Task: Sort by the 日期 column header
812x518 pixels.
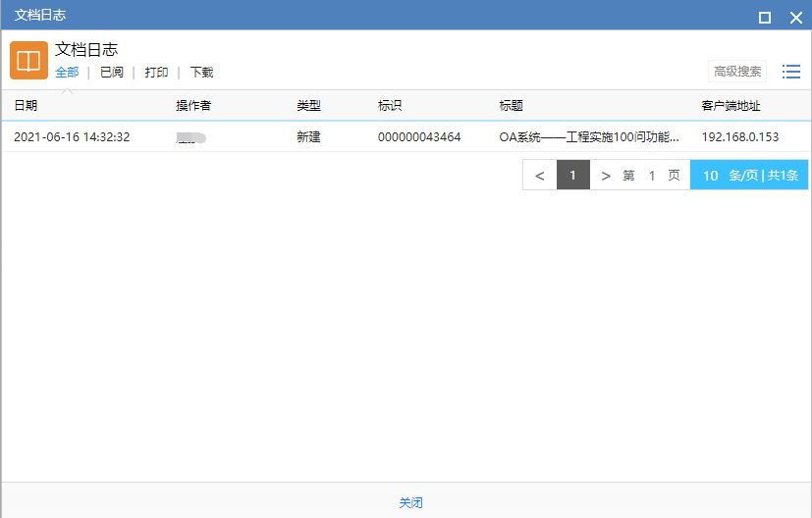Action: click(x=26, y=106)
